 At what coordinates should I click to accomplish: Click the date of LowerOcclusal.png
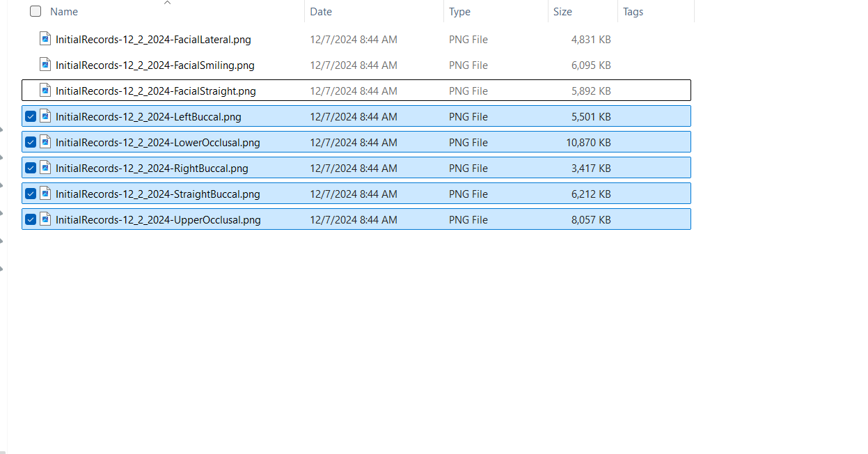click(354, 143)
